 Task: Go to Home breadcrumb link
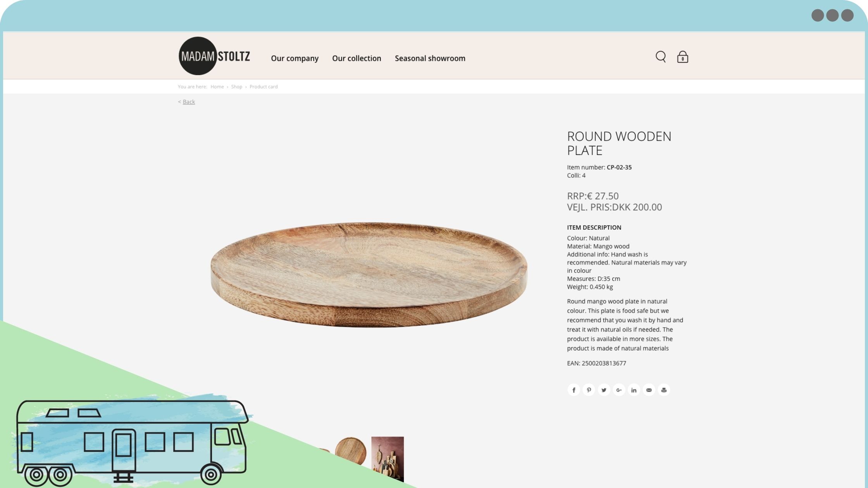[217, 87]
